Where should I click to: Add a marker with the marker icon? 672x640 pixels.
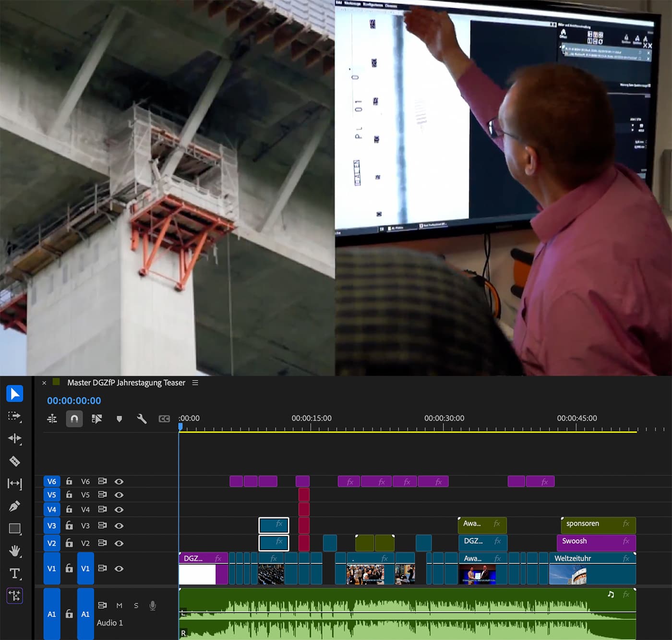(120, 419)
